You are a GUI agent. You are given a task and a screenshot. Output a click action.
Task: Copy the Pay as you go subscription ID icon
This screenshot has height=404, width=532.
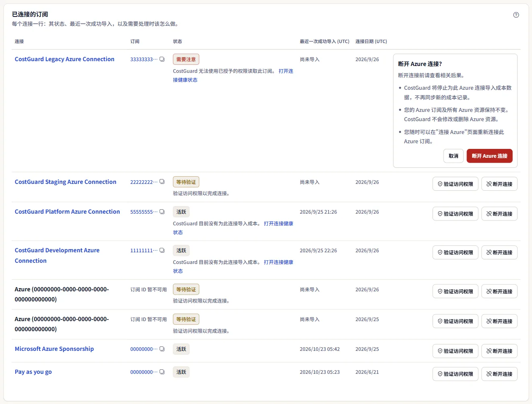pyautogui.click(x=162, y=372)
